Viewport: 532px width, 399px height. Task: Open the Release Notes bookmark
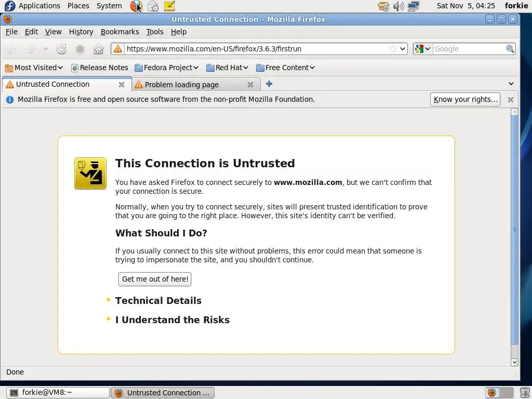(x=100, y=68)
